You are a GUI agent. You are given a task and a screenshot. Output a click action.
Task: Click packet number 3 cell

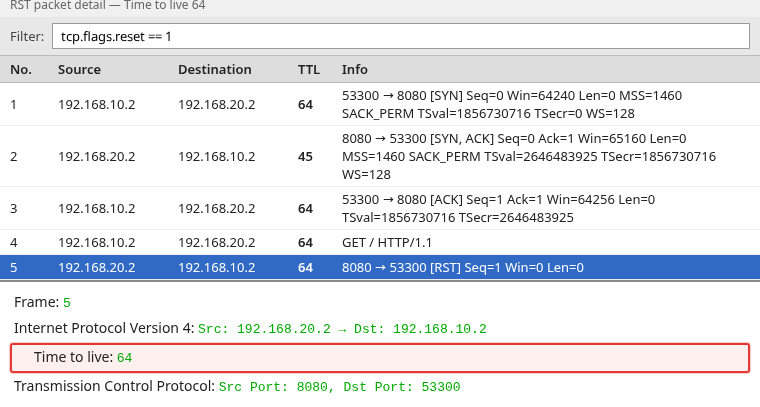(x=14, y=208)
